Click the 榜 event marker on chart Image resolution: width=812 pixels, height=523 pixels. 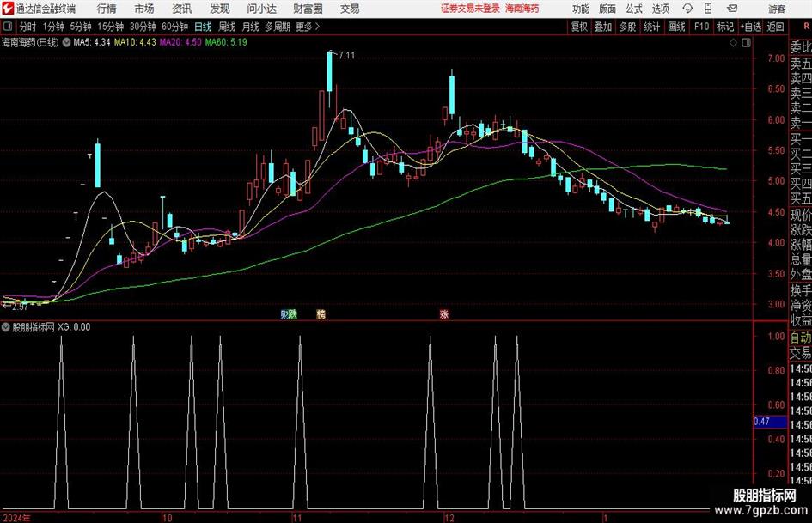321,313
